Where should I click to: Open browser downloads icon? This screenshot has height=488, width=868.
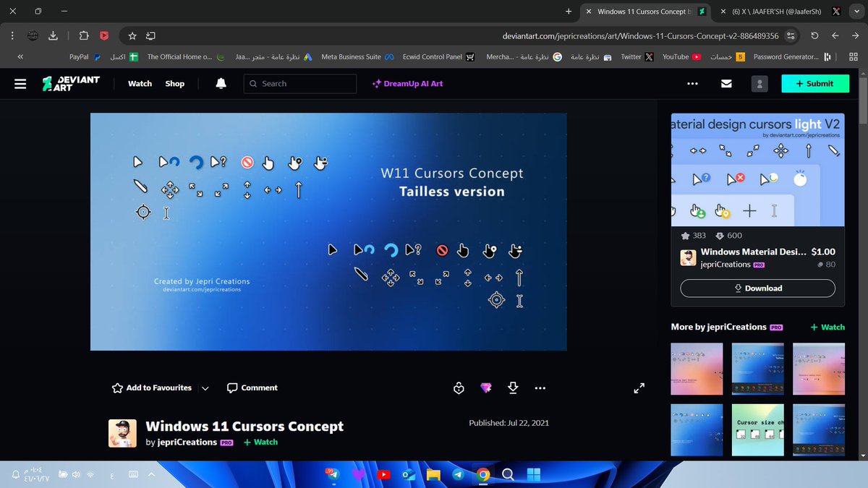[x=53, y=35]
